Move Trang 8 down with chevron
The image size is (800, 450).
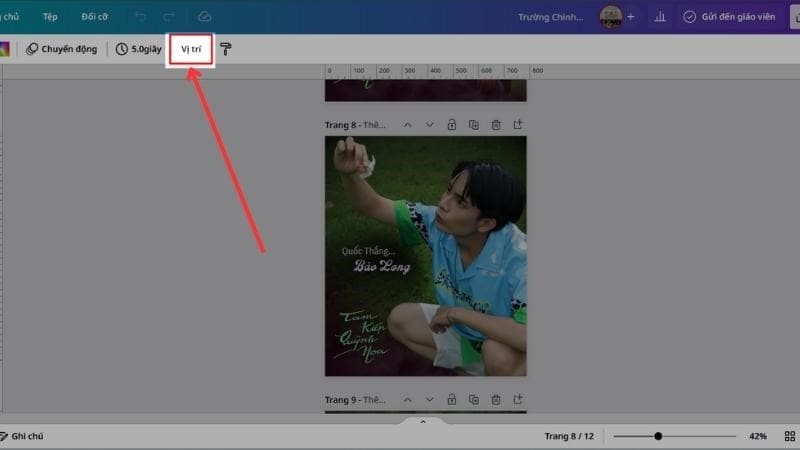430,125
